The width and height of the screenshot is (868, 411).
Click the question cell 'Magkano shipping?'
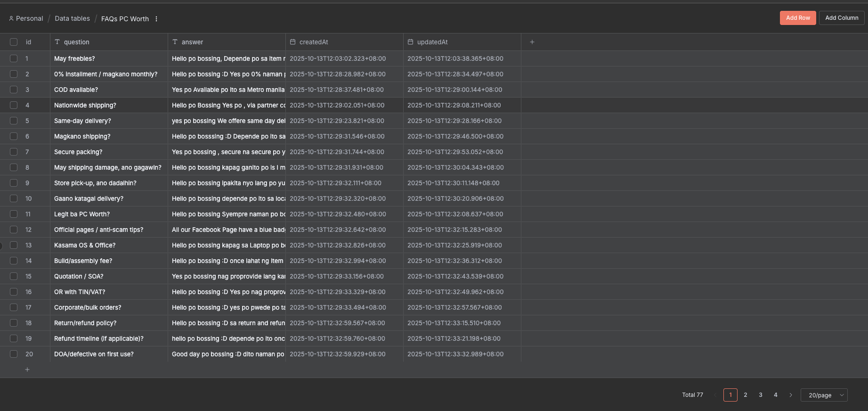click(x=109, y=136)
